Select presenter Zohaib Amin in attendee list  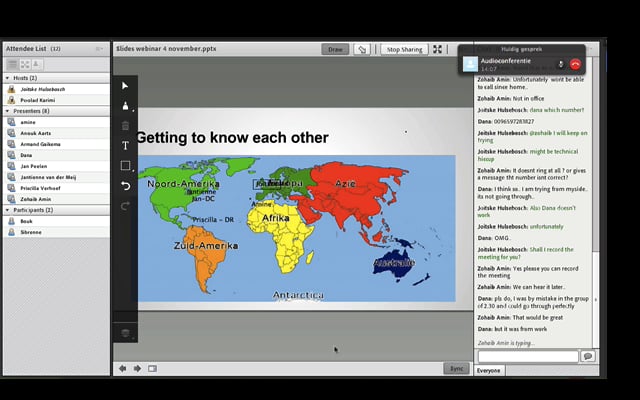pyautogui.click(x=56, y=199)
